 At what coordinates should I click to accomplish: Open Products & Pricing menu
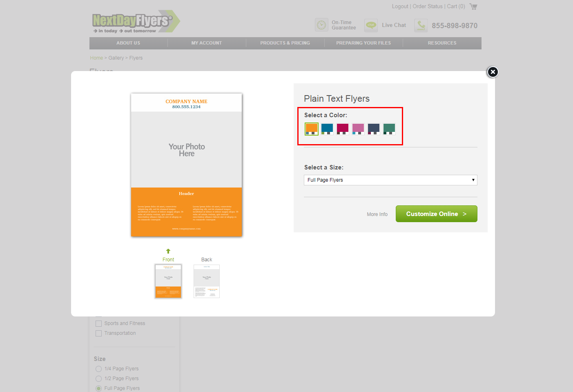(x=285, y=43)
